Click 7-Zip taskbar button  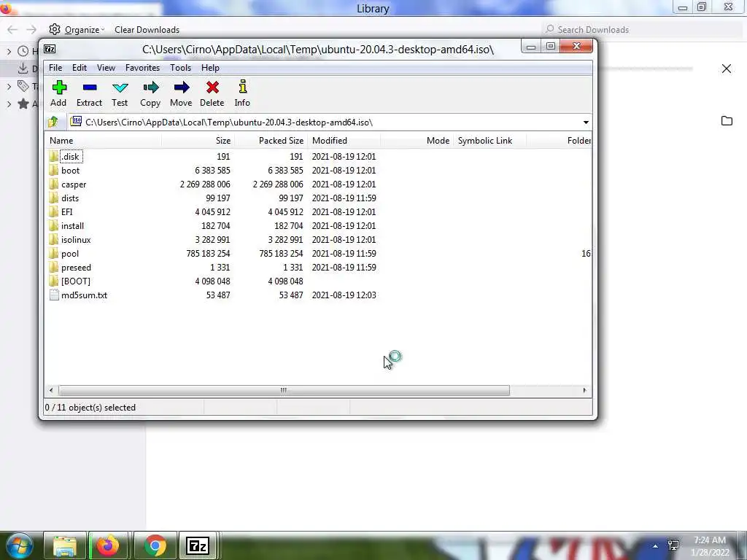[x=198, y=545]
